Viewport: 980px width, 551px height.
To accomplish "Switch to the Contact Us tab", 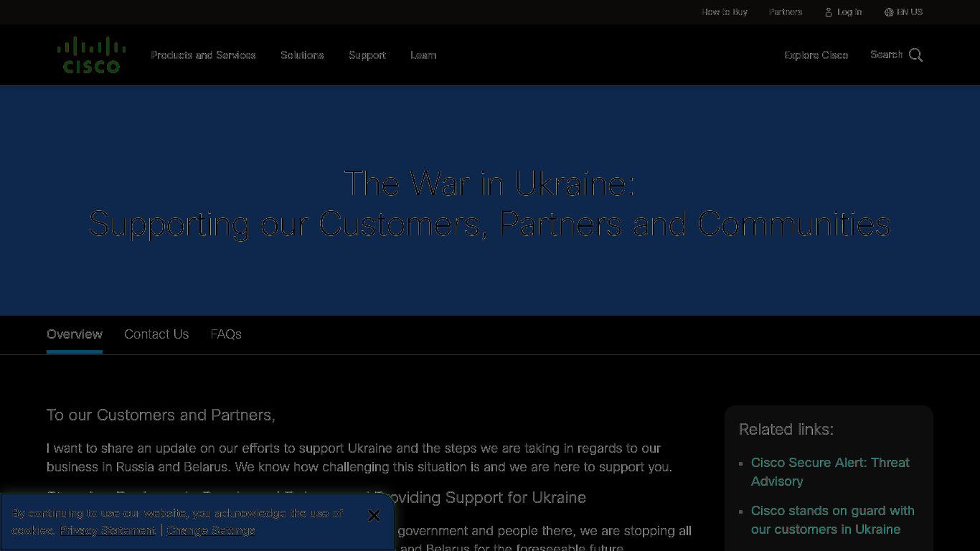I will [x=156, y=334].
